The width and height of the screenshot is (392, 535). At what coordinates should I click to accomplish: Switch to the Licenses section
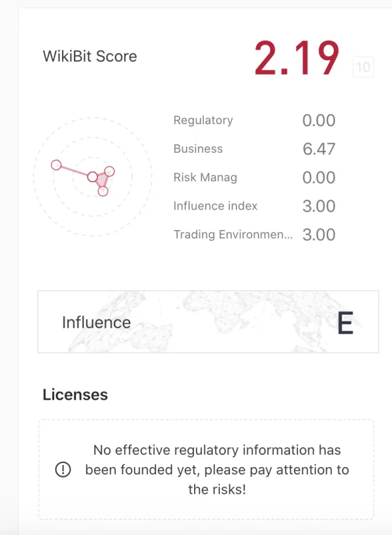tap(75, 395)
